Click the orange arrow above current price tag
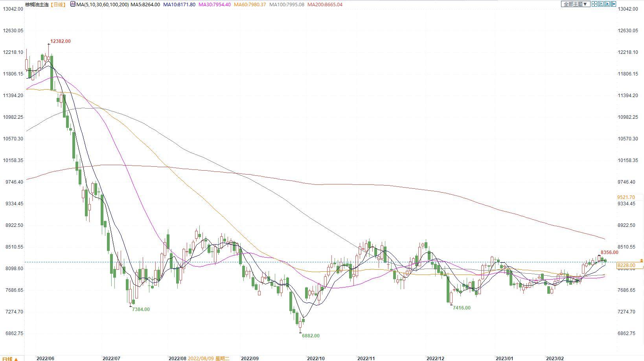The width and height of the screenshot is (644, 361). [642, 261]
